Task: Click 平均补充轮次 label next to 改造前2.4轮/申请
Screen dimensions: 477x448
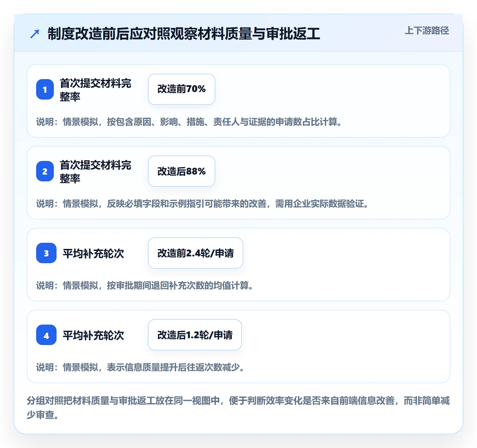Action: point(93,253)
